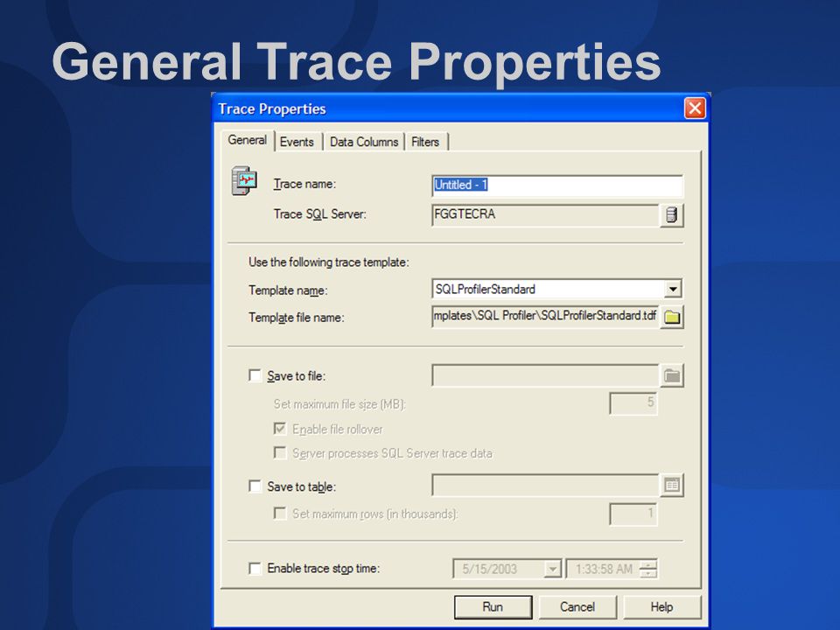The height and width of the screenshot is (630, 840).
Task: Click the 'Trace name:' label
Action: 304,185
